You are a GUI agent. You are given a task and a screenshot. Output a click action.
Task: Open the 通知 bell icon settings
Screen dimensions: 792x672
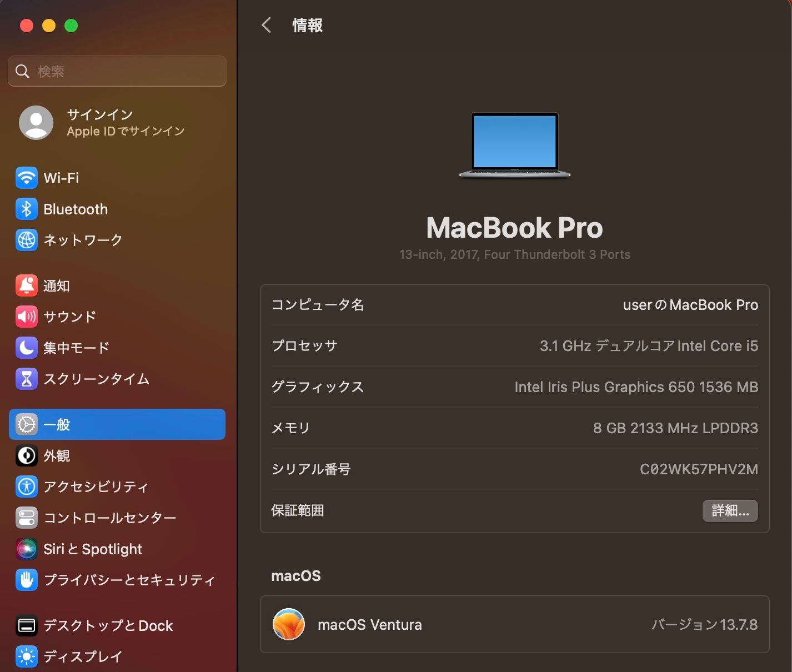tap(27, 286)
